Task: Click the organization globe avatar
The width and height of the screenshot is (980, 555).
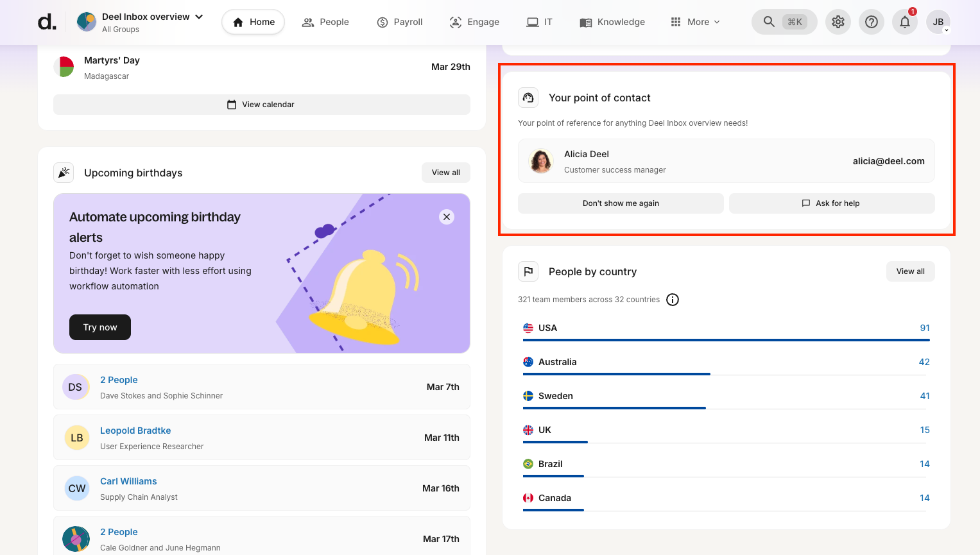Action: [87, 22]
